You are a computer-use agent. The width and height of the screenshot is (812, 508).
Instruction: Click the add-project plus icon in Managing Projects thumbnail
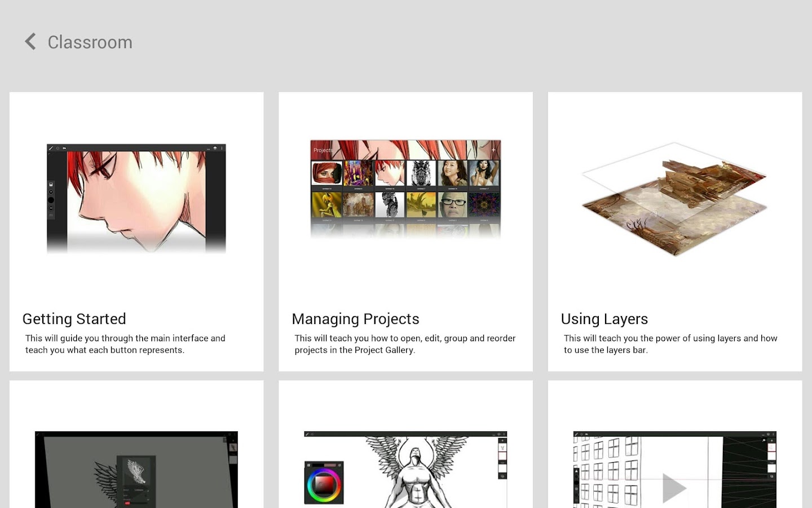pos(493,150)
